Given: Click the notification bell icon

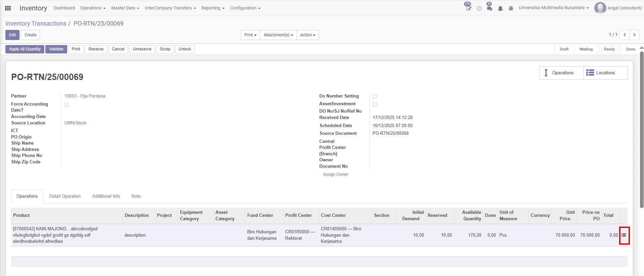Looking at the screenshot, I should point(500,8).
